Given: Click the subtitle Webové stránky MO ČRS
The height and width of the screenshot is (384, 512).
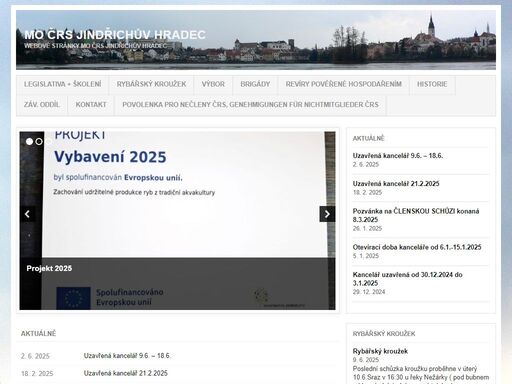Looking at the screenshot, I should point(95,46).
